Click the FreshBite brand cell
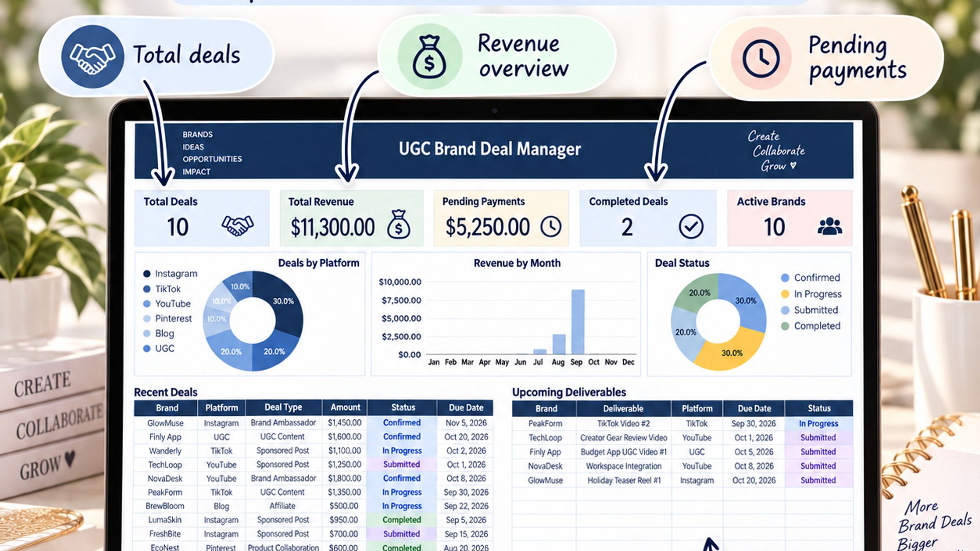The height and width of the screenshot is (551, 980). click(x=165, y=534)
